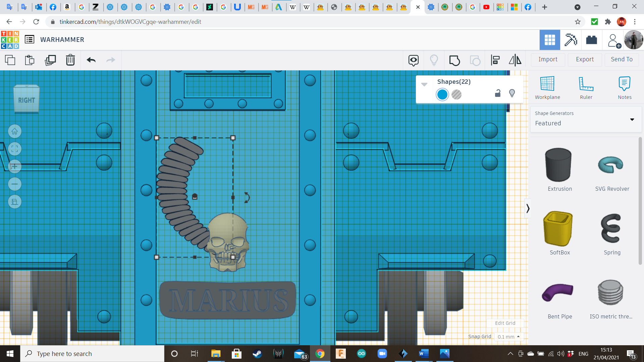This screenshot has height=362, width=644.
Task: Delete selection with the trash icon
Action: click(70, 60)
